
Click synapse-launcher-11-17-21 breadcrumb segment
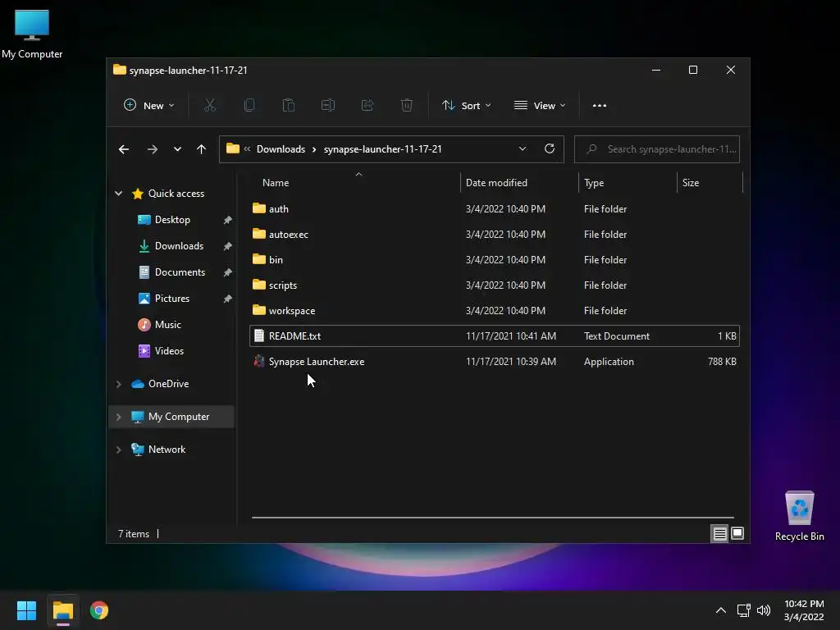point(382,149)
